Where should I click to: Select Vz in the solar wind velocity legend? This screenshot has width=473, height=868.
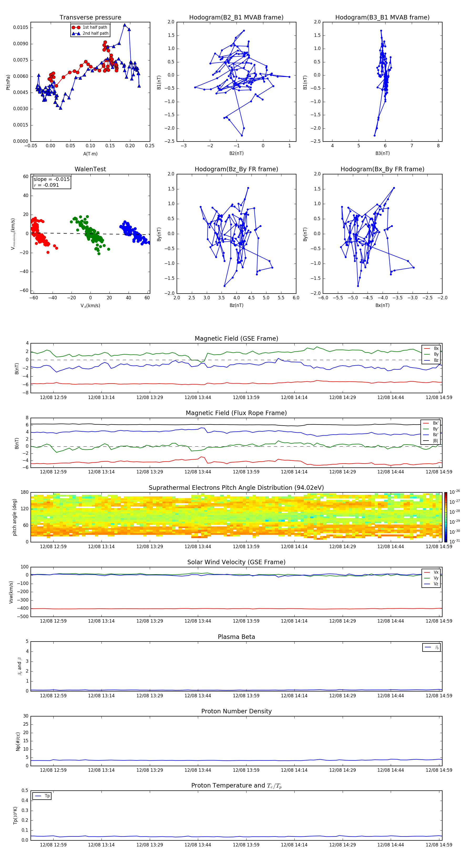click(x=431, y=584)
